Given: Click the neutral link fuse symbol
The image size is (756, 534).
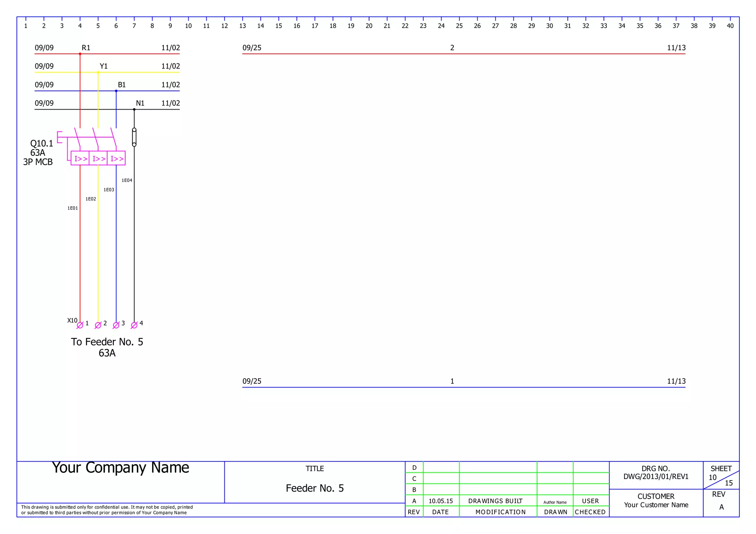Looking at the screenshot, I should tap(134, 137).
